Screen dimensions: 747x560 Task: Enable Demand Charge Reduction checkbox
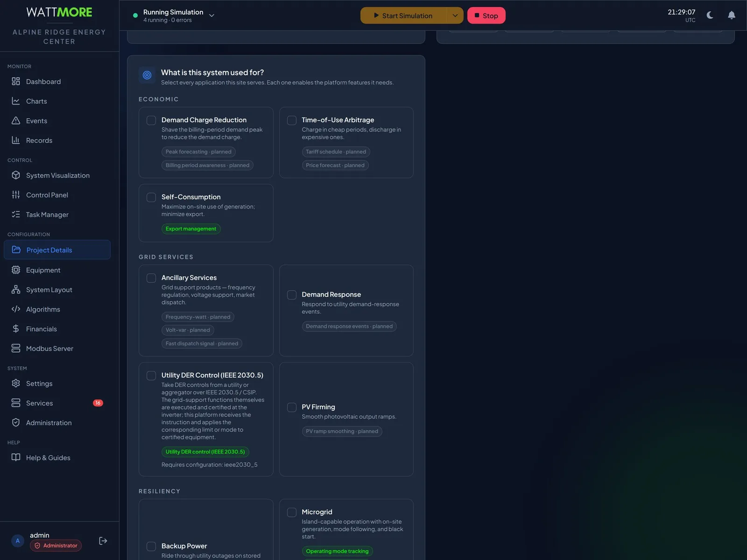[151, 120]
